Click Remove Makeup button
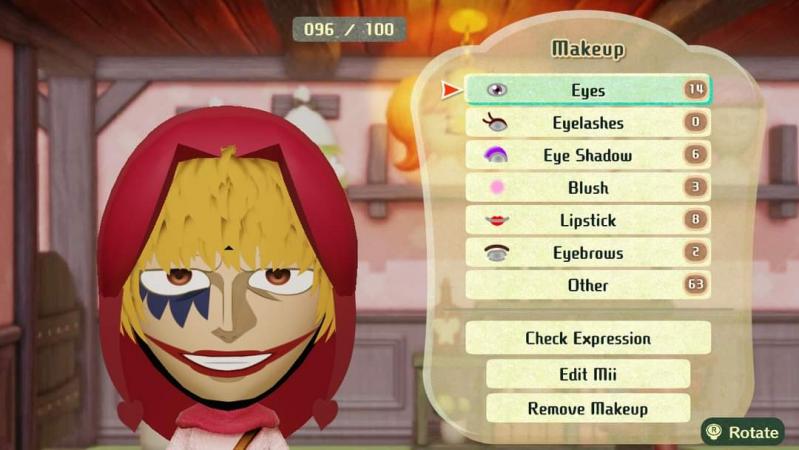 click(x=588, y=408)
